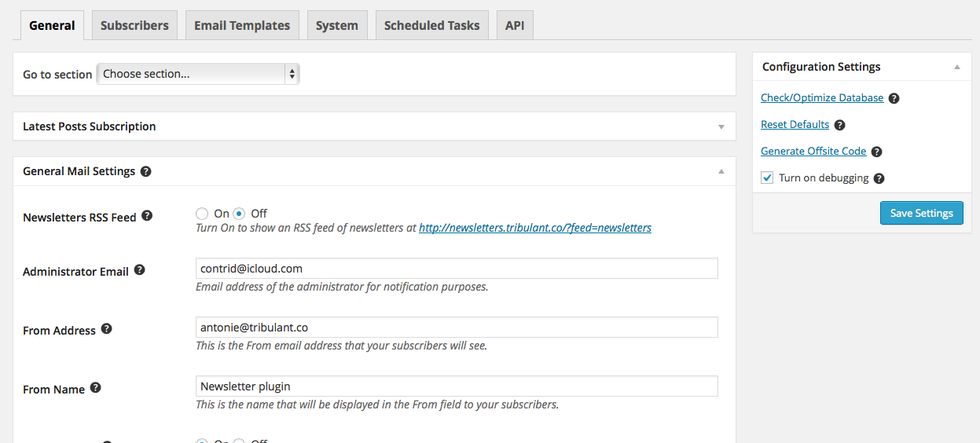Expand the Latest Posts Subscription panel
Viewport: 980px width, 443px height.
tap(721, 126)
